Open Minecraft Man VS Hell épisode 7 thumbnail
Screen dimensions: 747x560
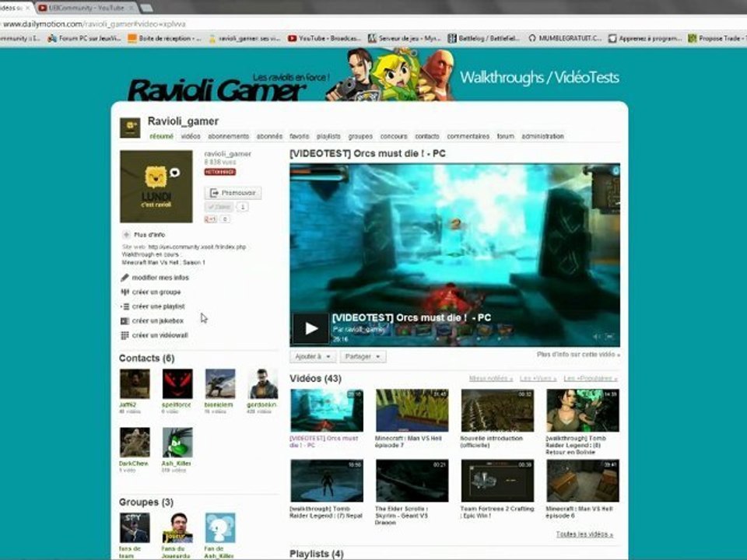click(412, 411)
